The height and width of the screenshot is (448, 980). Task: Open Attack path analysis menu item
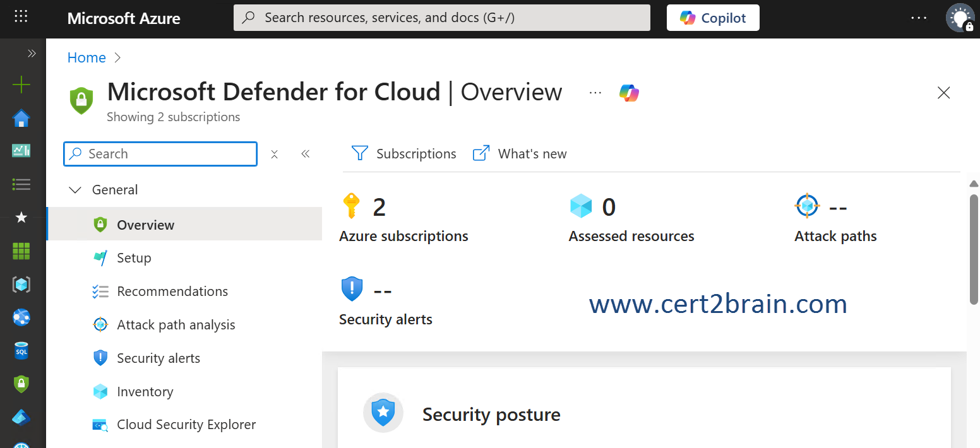click(176, 325)
